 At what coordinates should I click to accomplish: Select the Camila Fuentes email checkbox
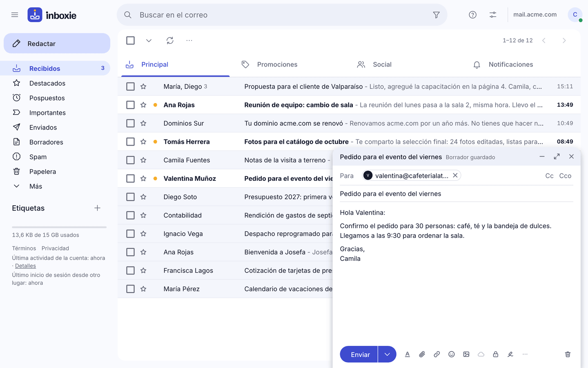pos(131,160)
